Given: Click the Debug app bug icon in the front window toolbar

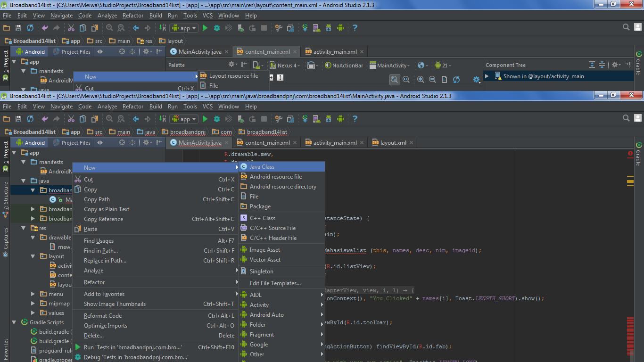Looking at the screenshot, I should [x=217, y=119].
